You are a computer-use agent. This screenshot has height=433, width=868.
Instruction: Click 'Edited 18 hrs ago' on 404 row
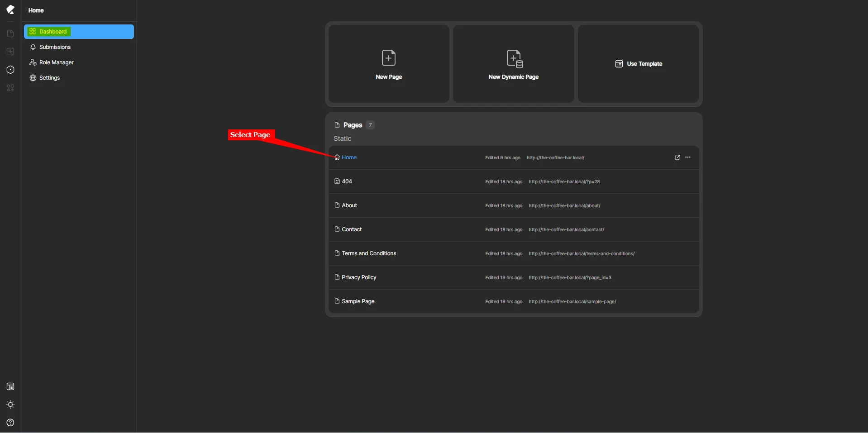[x=504, y=182]
